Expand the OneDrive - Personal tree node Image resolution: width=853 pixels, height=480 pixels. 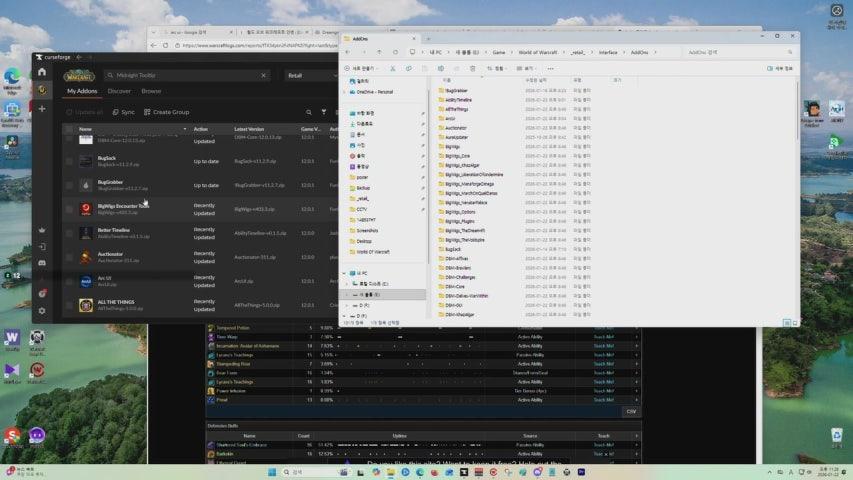(x=345, y=92)
